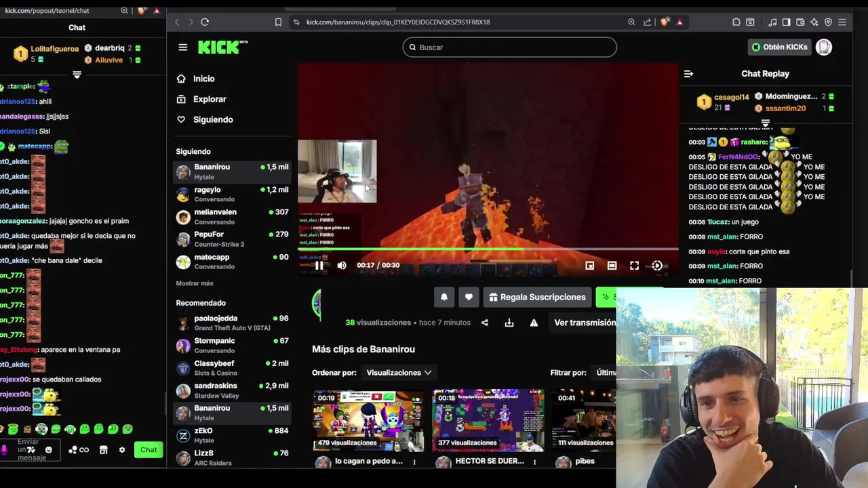The image size is (868, 488).
Task: Click the heart follow button
Action: 469,297
